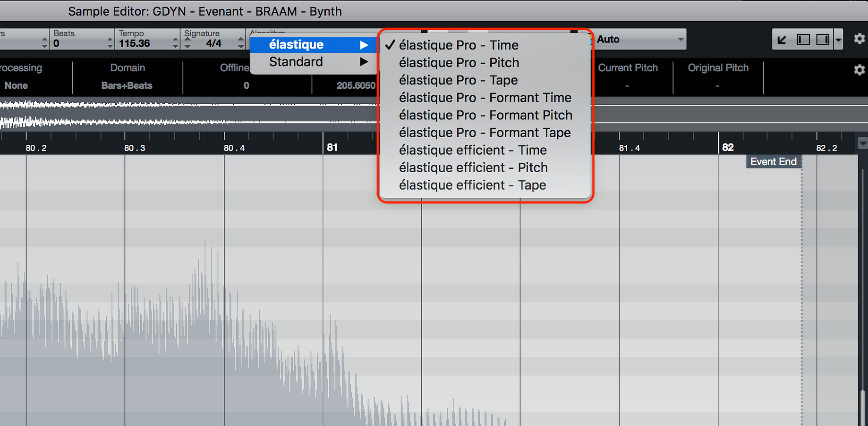Lower Signature denominator with right down arrow

(241, 46)
